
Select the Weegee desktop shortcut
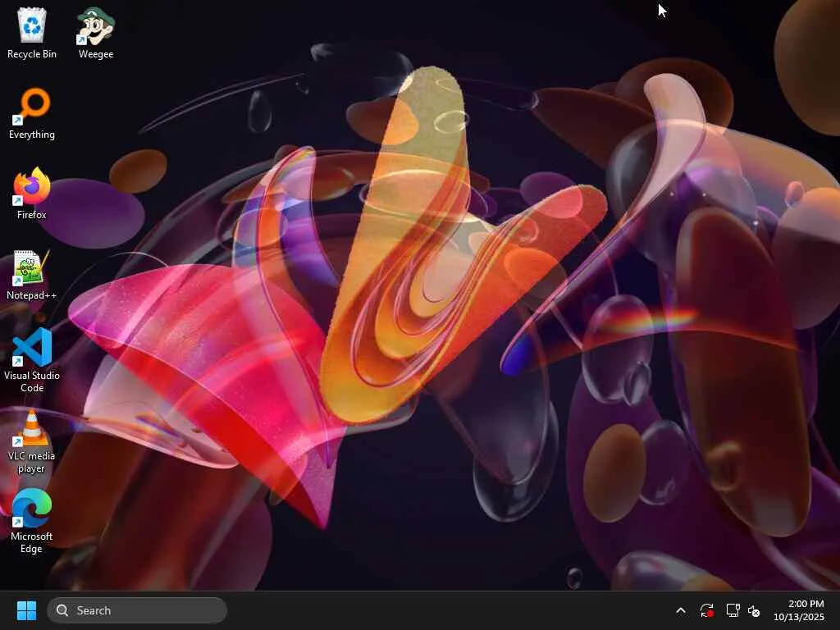[96, 33]
